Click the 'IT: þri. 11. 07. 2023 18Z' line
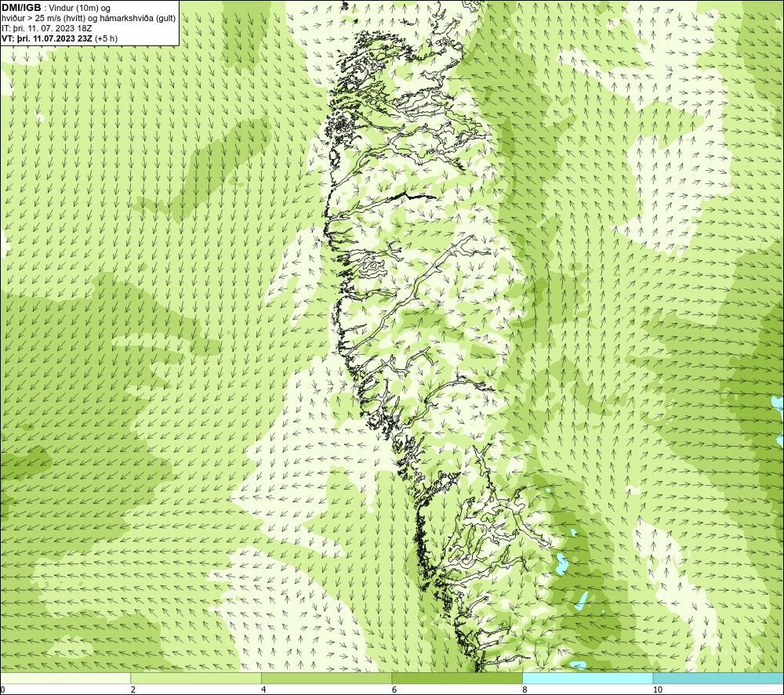The image size is (784, 695). tap(46, 28)
